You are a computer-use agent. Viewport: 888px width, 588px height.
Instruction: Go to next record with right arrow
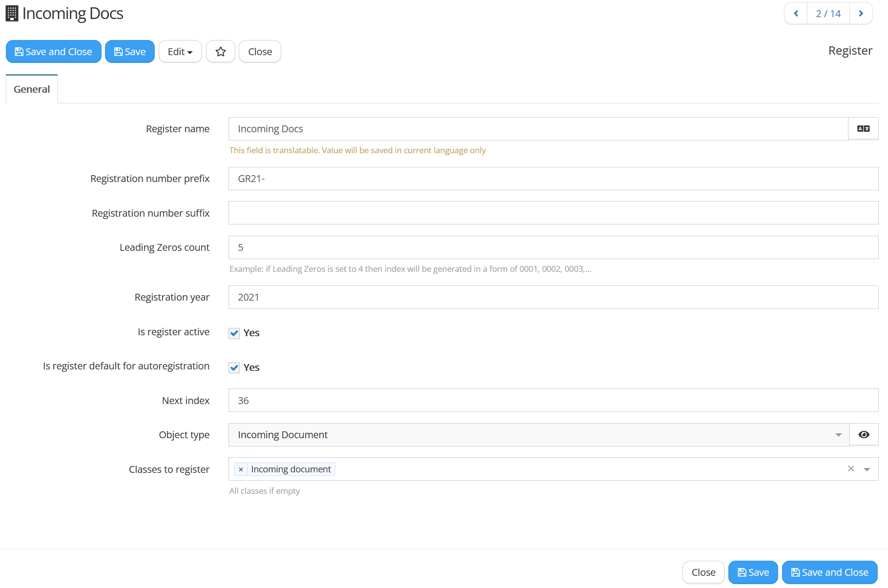861,13
